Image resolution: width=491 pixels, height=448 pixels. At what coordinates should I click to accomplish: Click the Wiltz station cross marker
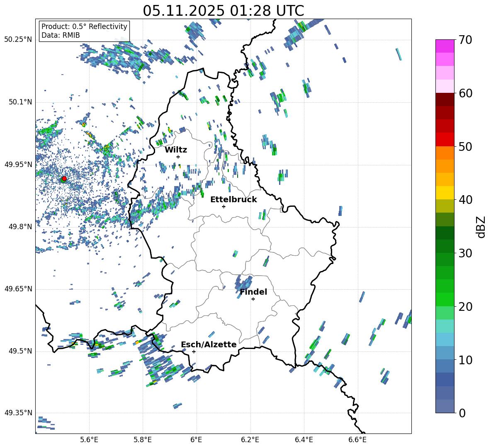coord(178,157)
